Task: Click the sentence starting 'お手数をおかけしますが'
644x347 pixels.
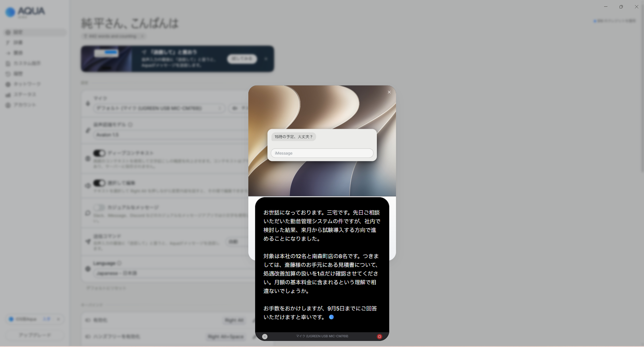Action: click(320, 313)
